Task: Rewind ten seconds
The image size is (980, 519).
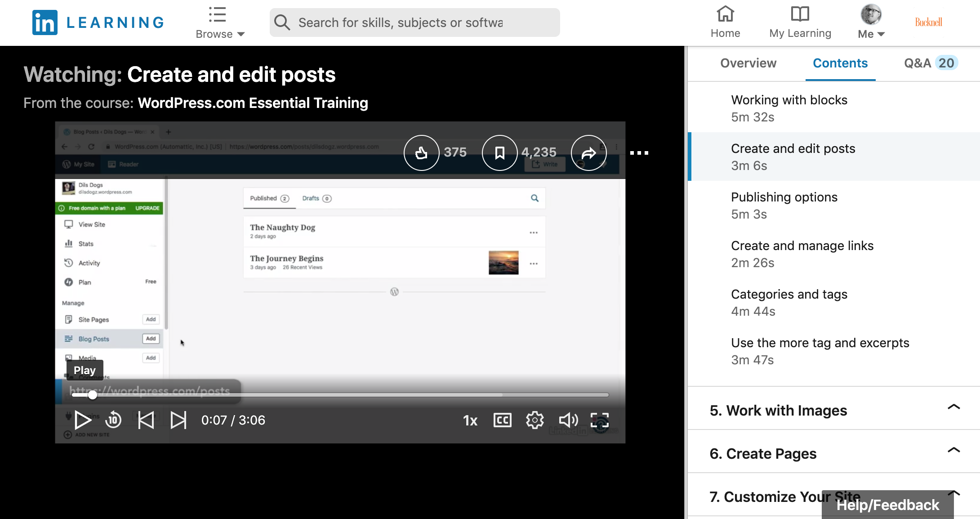Action: tap(113, 420)
